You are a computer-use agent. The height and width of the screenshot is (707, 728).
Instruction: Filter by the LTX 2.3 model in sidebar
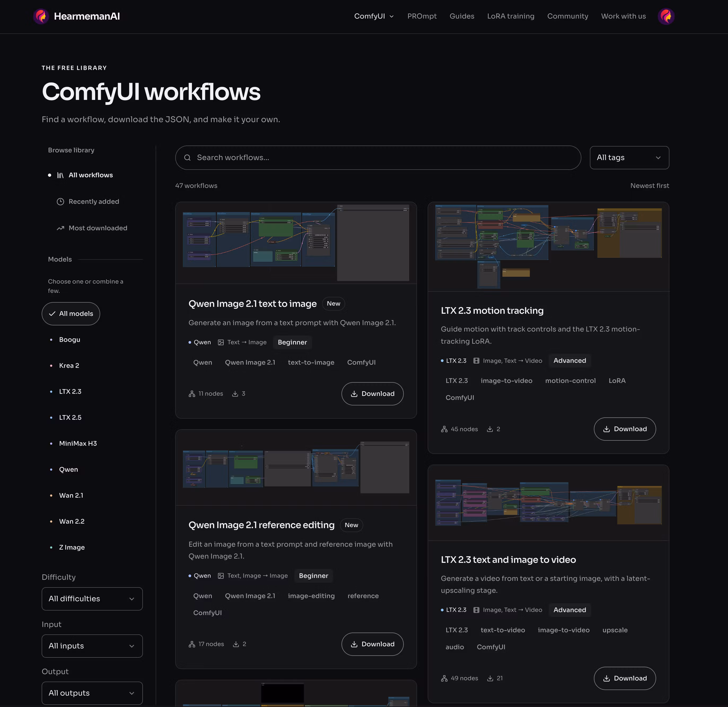coord(70,392)
